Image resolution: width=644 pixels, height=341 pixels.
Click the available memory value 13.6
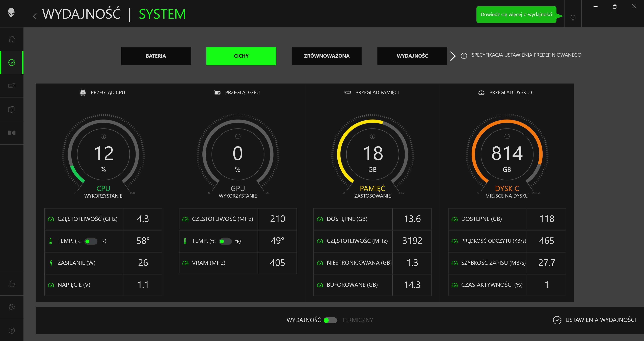(412, 219)
